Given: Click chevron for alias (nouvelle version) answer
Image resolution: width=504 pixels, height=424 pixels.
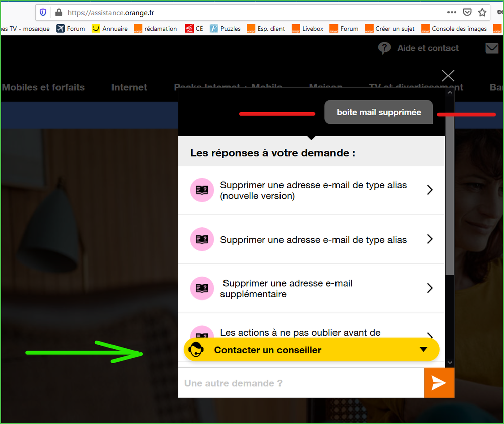Looking at the screenshot, I should point(430,190).
